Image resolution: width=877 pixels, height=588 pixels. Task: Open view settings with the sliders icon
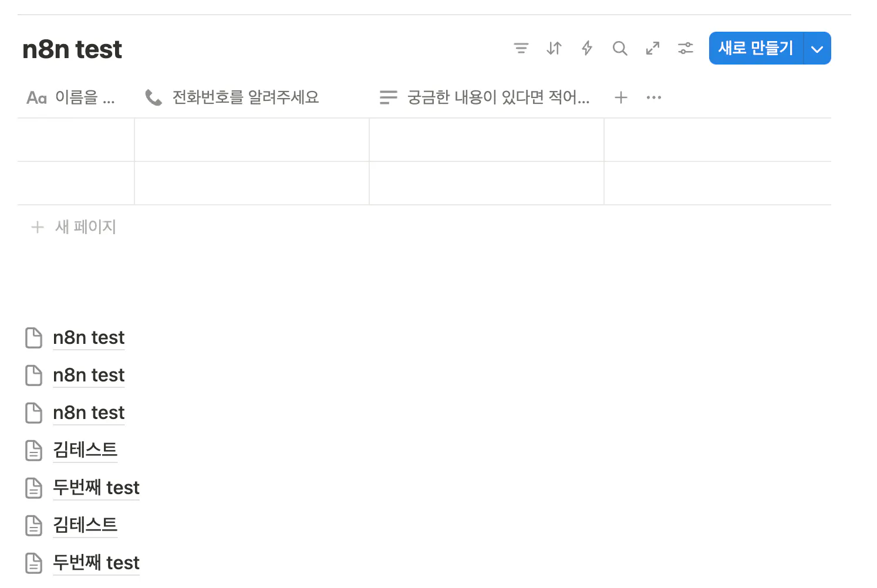coord(686,48)
